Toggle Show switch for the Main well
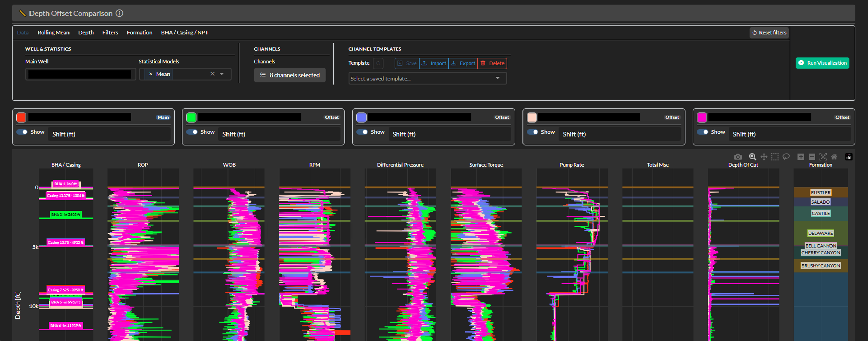This screenshot has width=868, height=341. point(22,132)
